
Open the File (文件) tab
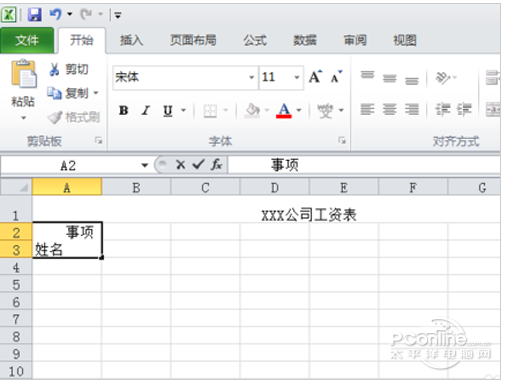27,40
